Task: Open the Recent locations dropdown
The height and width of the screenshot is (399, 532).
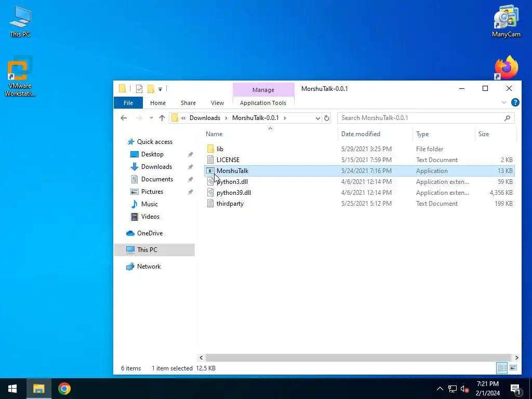Action: (x=151, y=118)
